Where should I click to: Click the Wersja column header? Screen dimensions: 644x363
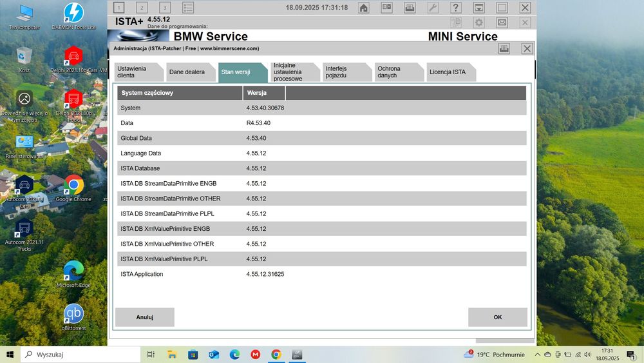[x=264, y=93]
